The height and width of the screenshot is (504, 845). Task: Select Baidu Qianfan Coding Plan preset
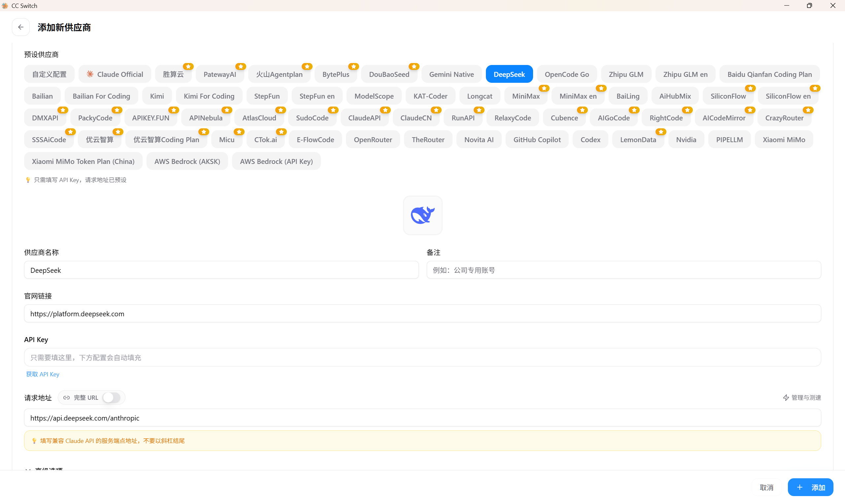pos(769,74)
